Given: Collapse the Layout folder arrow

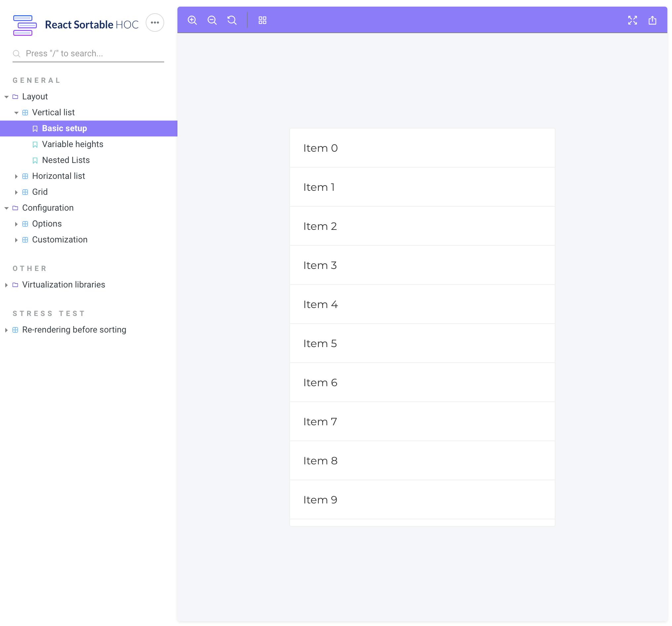Looking at the screenshot, I should (6, 97).
